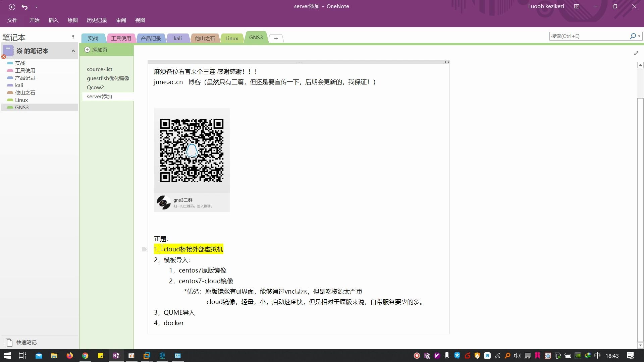The height and width of the screenshot is (362, 644).
Task: Click the search magnifier icon
Action: [633, 36]
